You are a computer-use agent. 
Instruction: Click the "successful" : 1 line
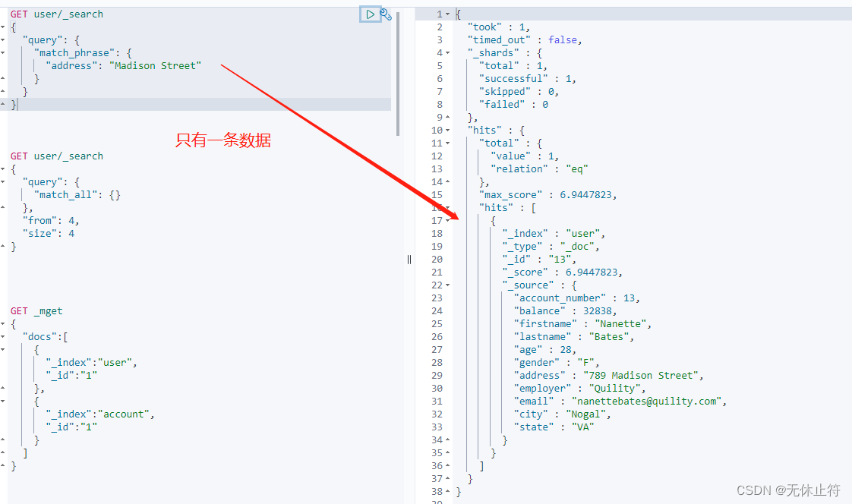click(x=528, y=79)
